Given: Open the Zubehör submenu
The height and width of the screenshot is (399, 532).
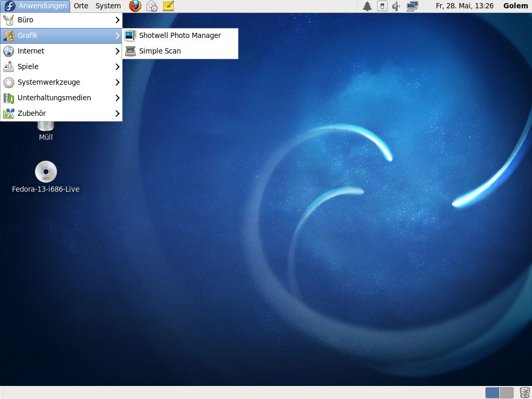Looking at the screenshot, I should (x=61, y=113).
